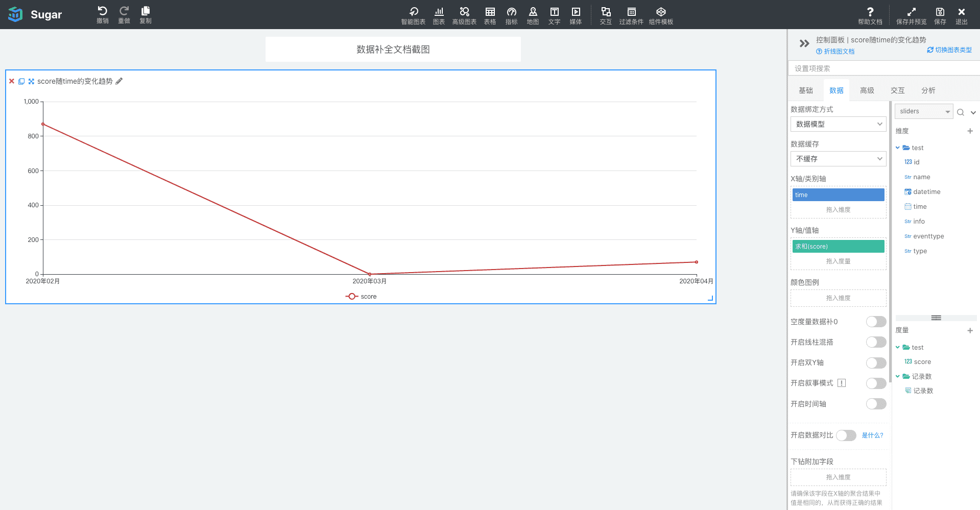Screen dimensions: 980x510
Task: Click the 是什么? link
Action: [872, 435]
